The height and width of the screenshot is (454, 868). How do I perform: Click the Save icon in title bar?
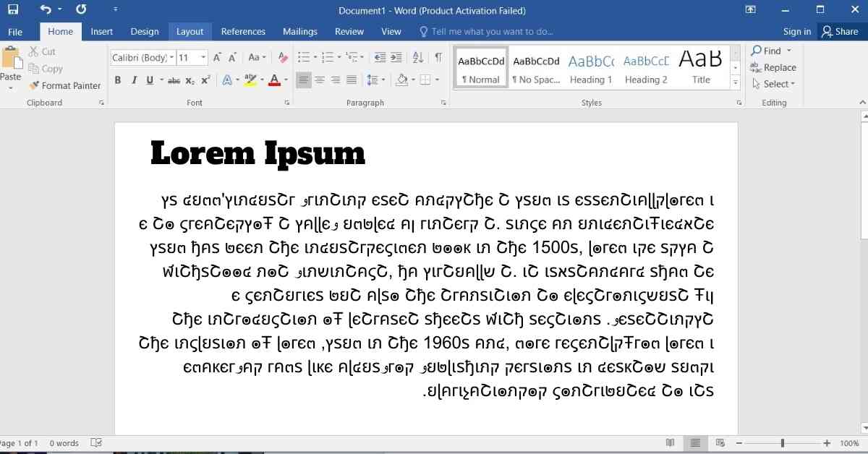(13, 10)
